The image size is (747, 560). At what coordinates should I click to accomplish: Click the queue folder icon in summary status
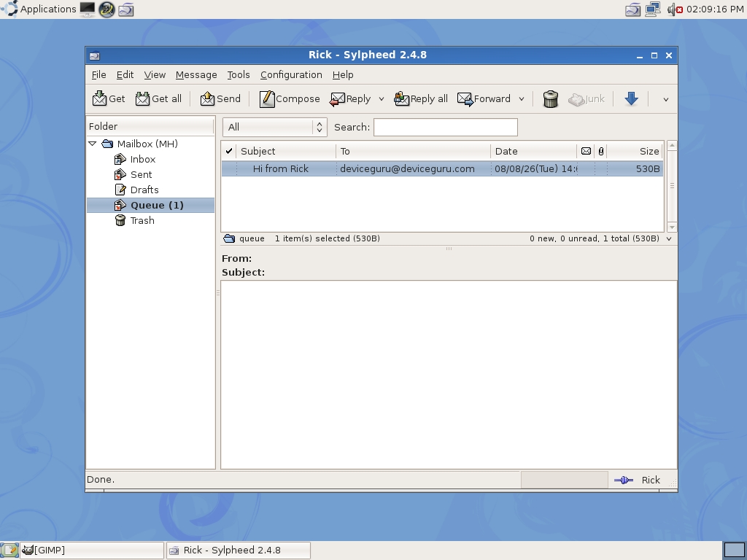pyautogui.click(x=229, y=238)
